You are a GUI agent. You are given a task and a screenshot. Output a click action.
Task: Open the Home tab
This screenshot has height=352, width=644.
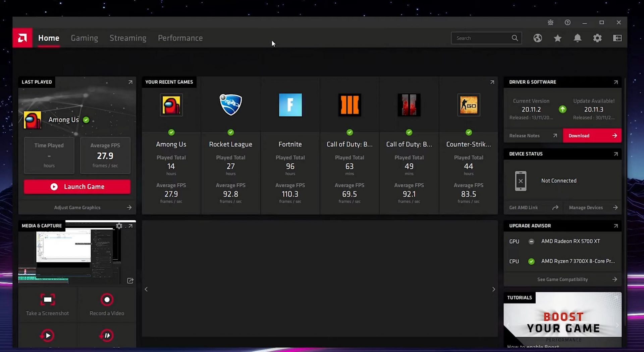pos(49,38)
